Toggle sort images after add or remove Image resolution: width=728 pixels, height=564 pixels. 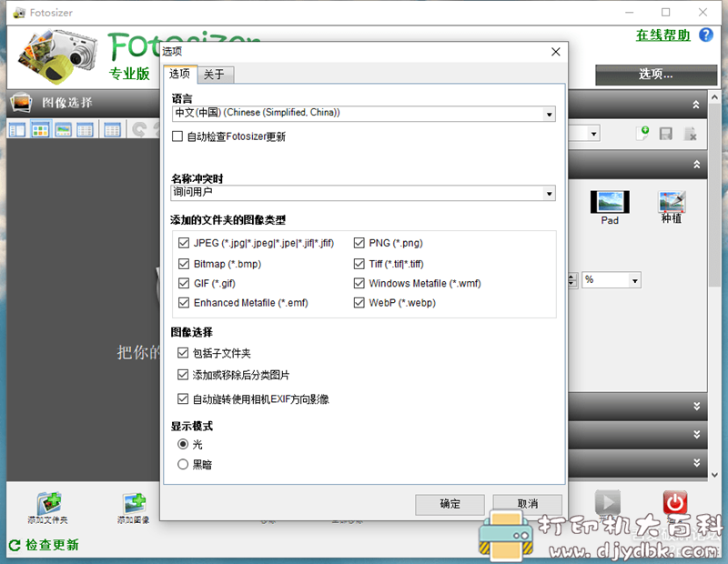click(x=183, y=375)
